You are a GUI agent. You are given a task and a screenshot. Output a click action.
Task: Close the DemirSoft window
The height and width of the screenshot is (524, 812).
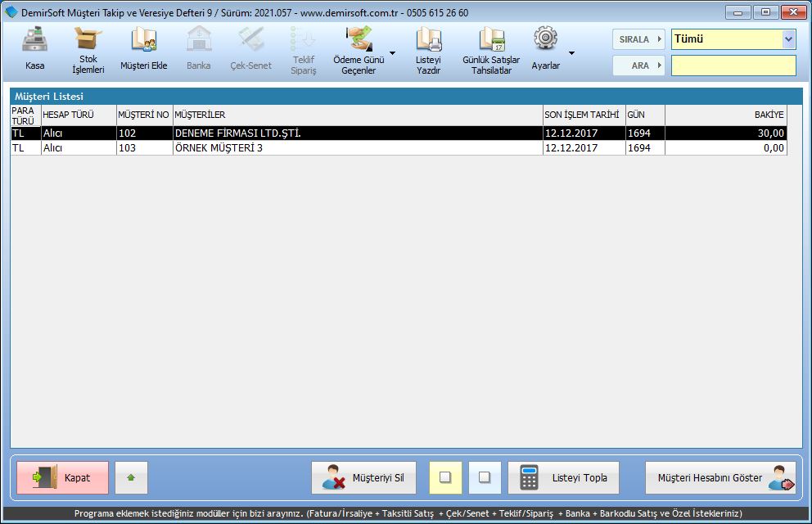tap(793, 12)
